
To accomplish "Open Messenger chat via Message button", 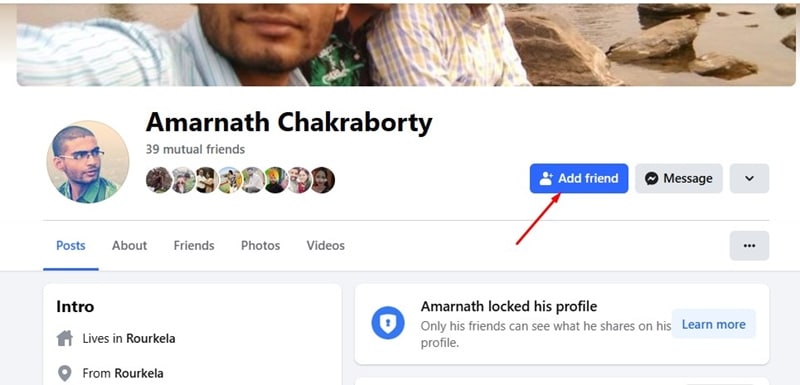I will (x=679, y=178).
